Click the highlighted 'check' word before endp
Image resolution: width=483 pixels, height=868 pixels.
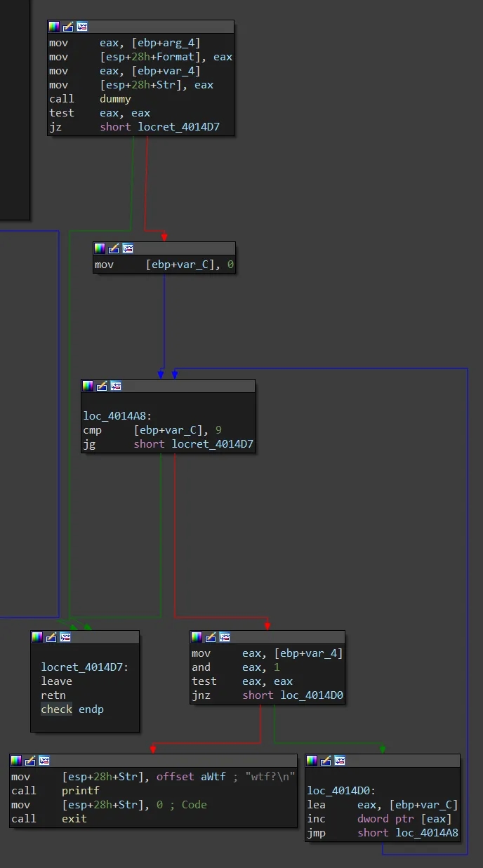(56, 709)
